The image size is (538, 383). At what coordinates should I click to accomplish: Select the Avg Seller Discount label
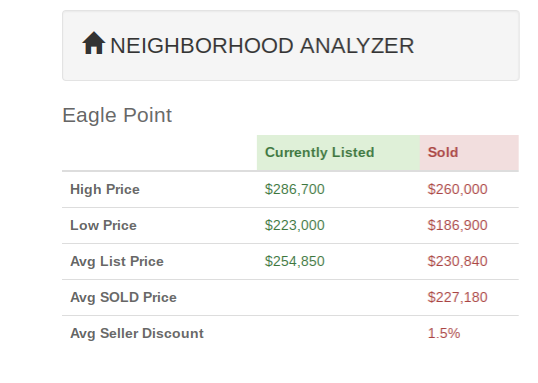[137, 334]
